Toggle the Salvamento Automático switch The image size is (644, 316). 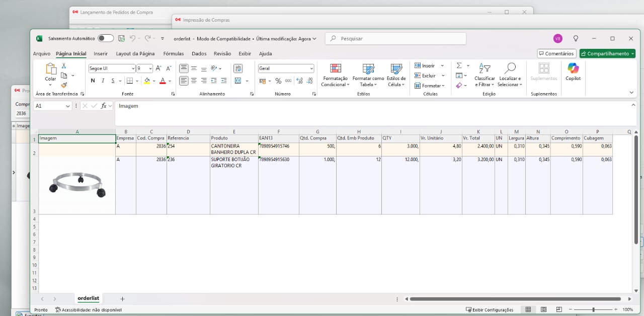click(x=106, y=38)
